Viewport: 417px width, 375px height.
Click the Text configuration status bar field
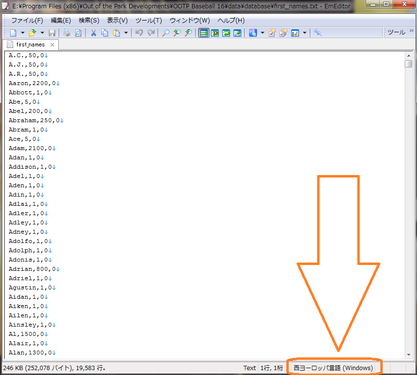coord(249,368)
